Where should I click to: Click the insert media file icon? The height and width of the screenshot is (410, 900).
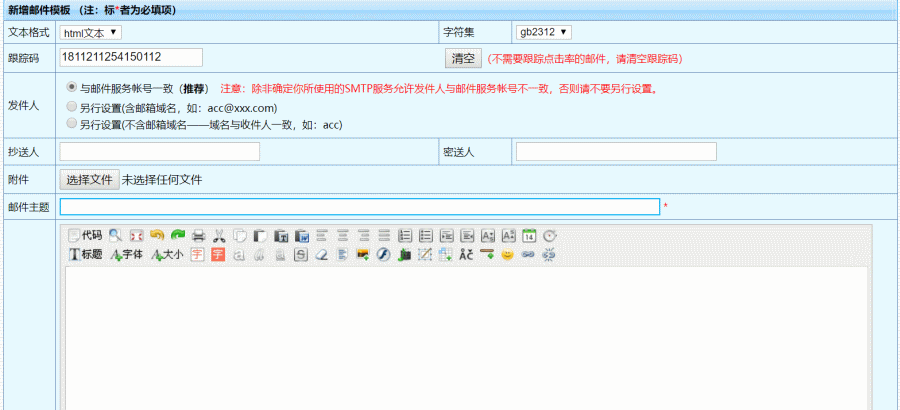click(x=404, y=254)
